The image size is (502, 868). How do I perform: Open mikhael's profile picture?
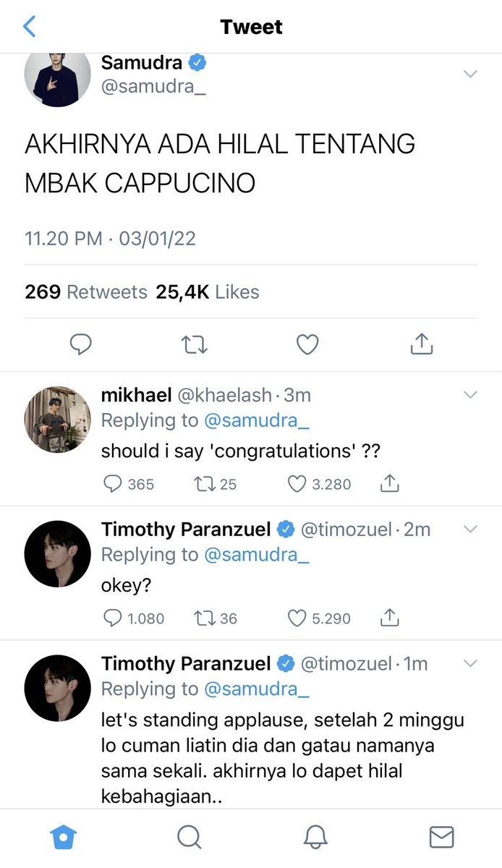click(x=58, y=420)
